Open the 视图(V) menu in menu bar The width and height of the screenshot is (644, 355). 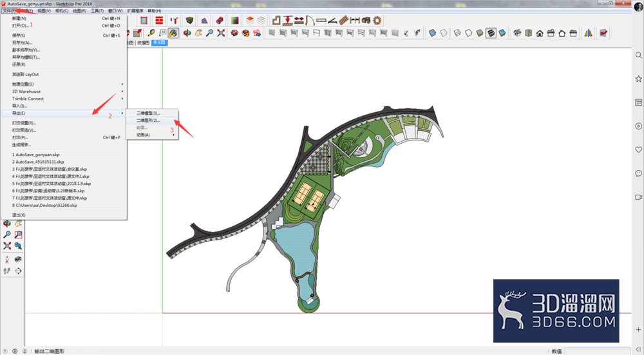pyautogui.click(x=44, y=11)
